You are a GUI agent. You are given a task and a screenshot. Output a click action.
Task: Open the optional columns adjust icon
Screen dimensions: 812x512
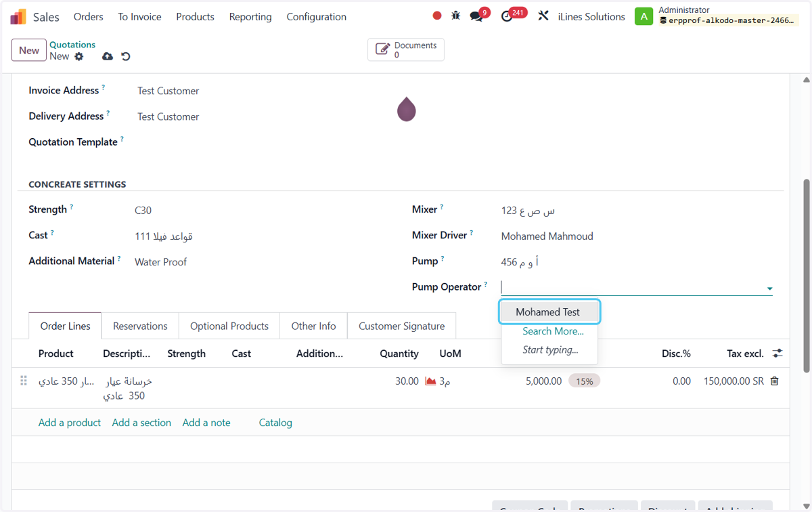click(x=777, y=353)
